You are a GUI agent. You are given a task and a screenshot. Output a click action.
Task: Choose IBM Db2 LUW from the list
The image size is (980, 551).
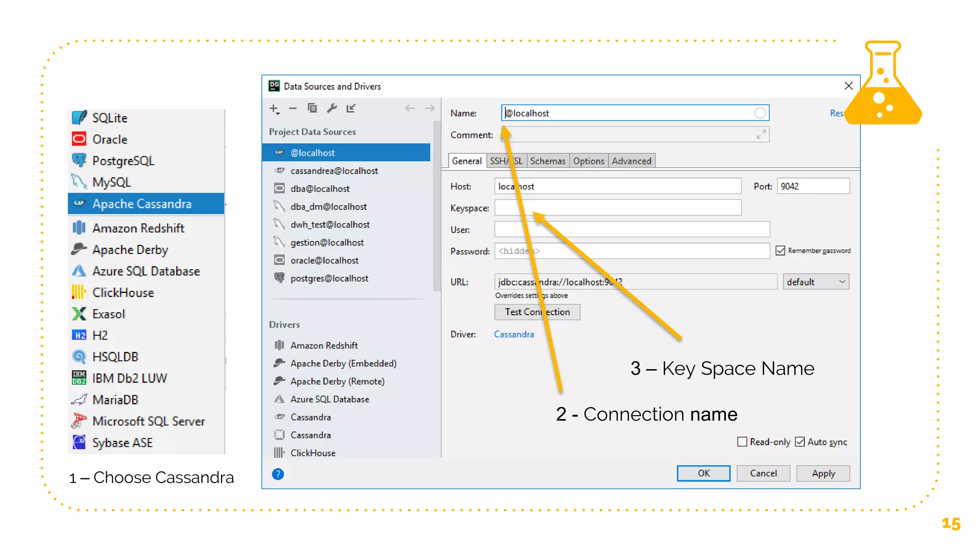[x=146, y=378]
